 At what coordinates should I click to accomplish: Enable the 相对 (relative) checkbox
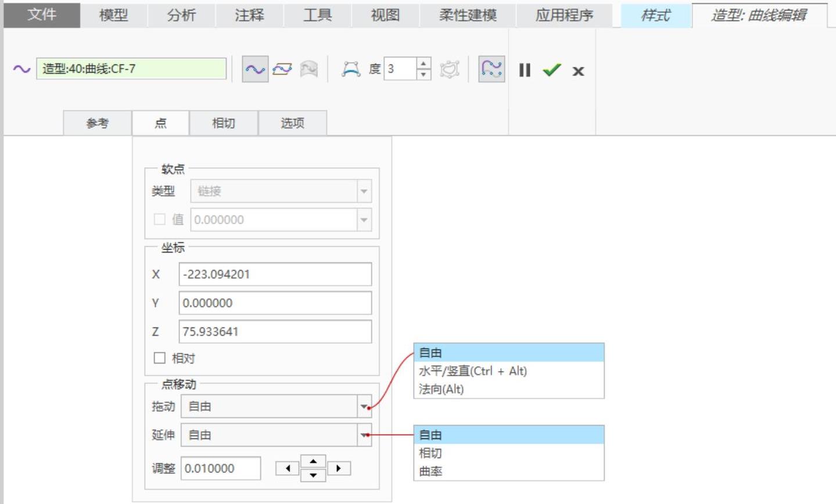[x=160, y=358]
